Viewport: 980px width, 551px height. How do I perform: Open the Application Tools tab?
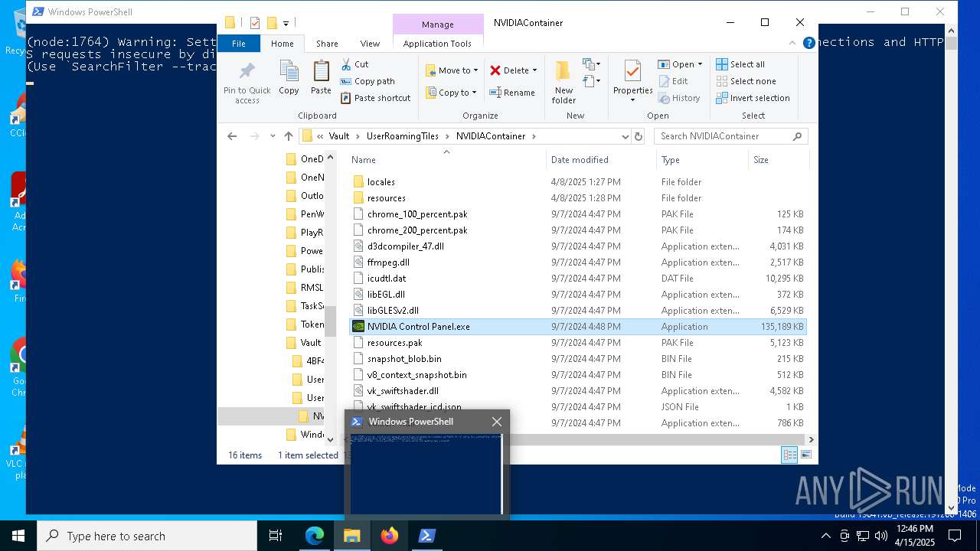click(x=437, y=44)
